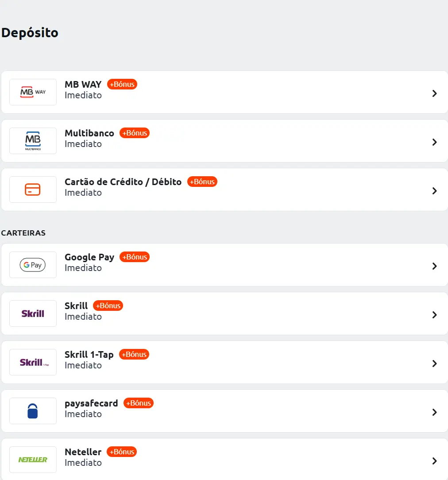This screenshot has width=448, height=480.
Task: Choose Cartão de Crédito / Débito label
Action: pyautogui.click(x=123, y=182)
